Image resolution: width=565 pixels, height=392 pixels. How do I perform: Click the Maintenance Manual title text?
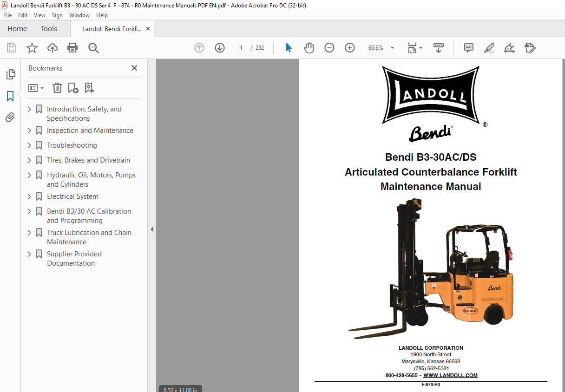[431, 187]
